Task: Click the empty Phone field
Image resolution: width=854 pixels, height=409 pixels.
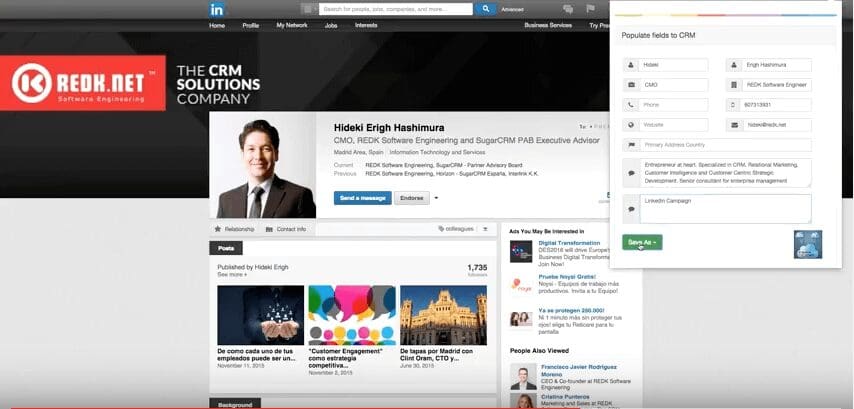Action: (x=673, y=105)
